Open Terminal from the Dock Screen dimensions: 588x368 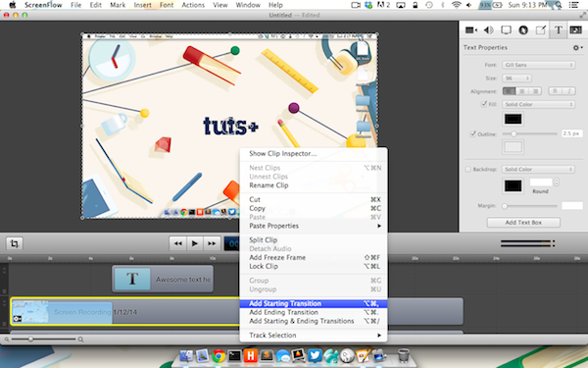coord(234,355)
